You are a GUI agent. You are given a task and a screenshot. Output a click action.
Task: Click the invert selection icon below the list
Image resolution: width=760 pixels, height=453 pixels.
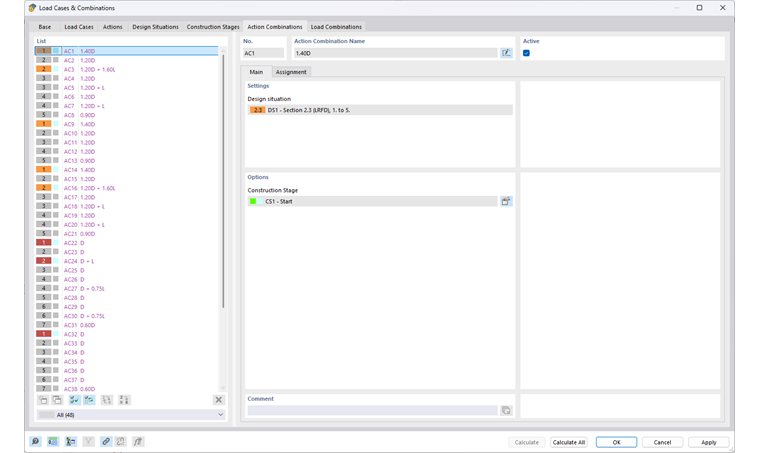coord(89,400)
